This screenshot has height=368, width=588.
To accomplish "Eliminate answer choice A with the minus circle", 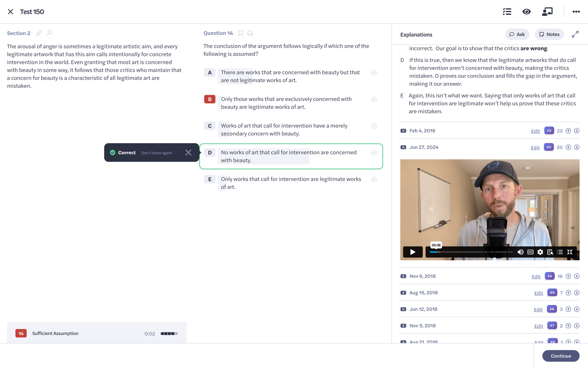I will point(374,73).
